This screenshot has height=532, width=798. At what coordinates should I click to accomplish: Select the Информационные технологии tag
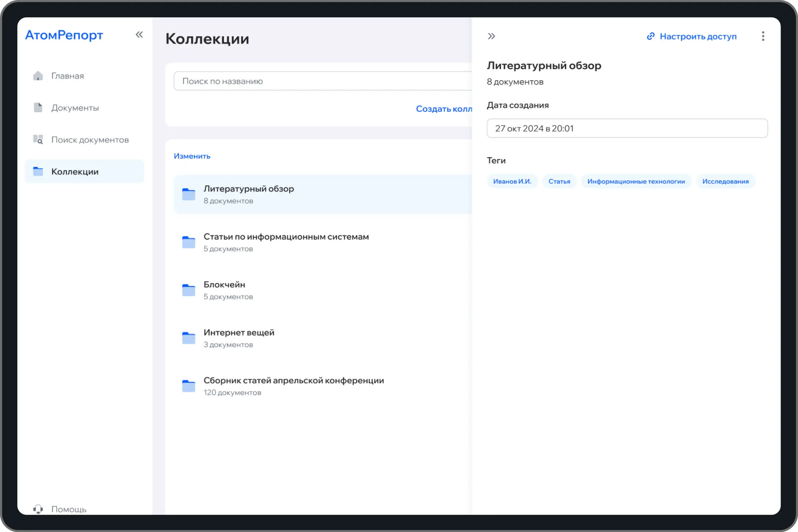point(636,181)
